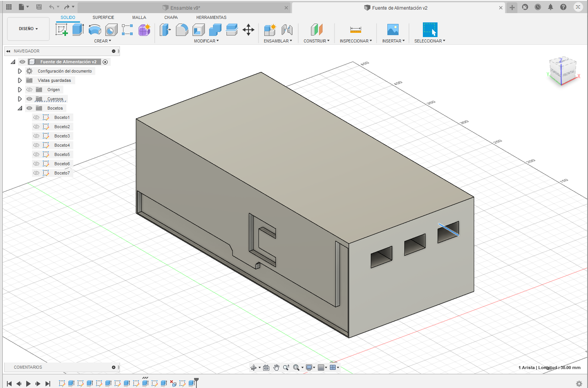This screenshot has width=588, height=388.
Task: Toggle visibility of Boceto5
Action: [36, 154]
